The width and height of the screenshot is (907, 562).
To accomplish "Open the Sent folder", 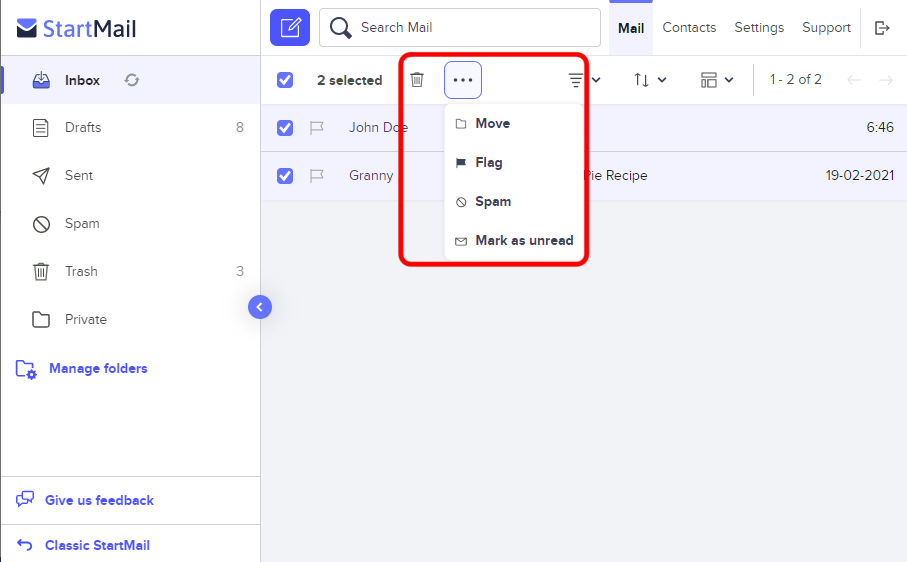I will tap(131, 176).
